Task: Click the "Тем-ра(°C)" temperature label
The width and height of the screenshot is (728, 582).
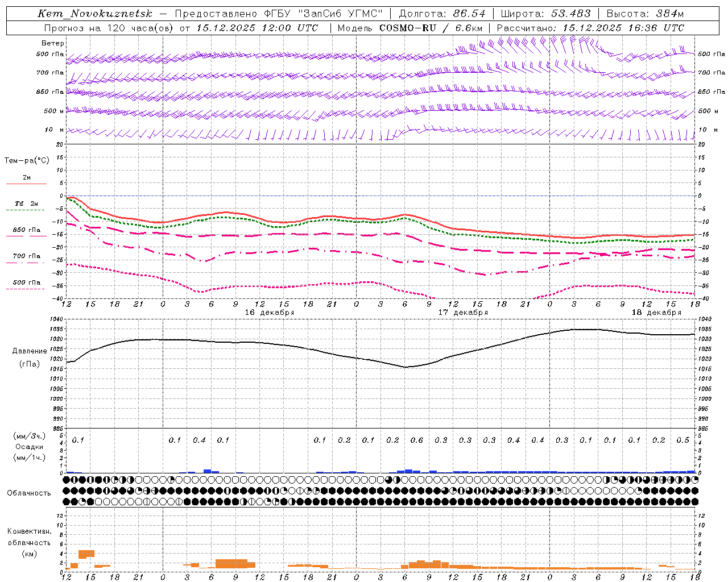Action: tap(27, 161)
